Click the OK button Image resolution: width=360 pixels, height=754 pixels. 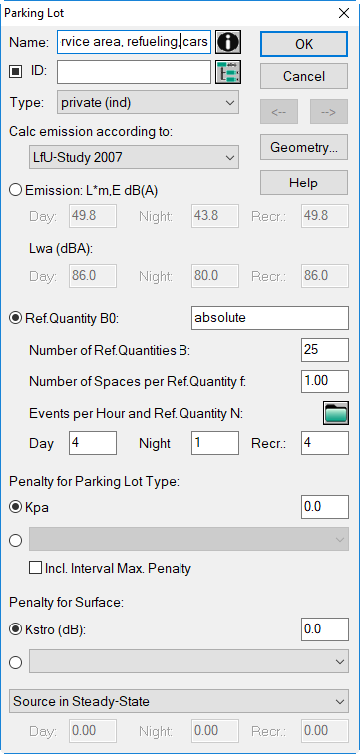(x=304, y=44)
